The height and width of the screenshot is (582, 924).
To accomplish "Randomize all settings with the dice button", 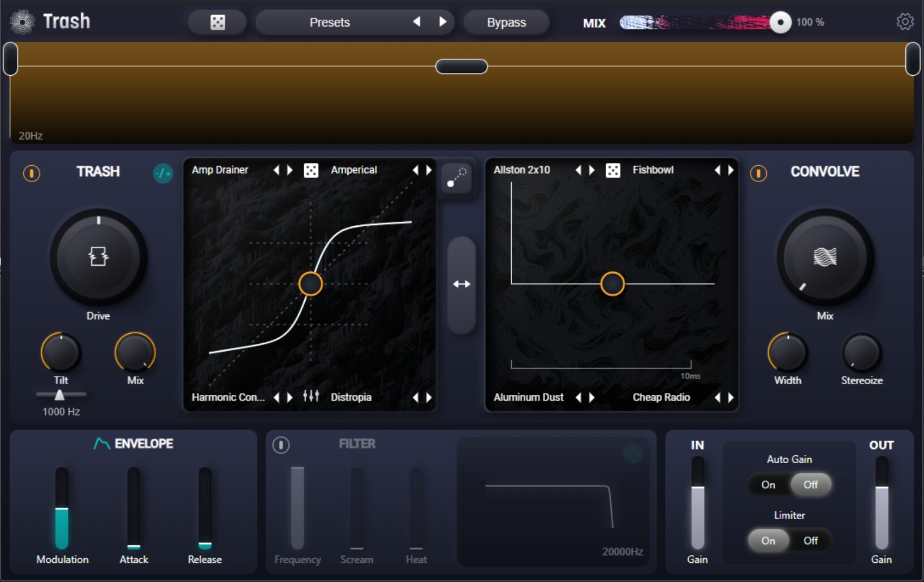I will coord(218,23).
